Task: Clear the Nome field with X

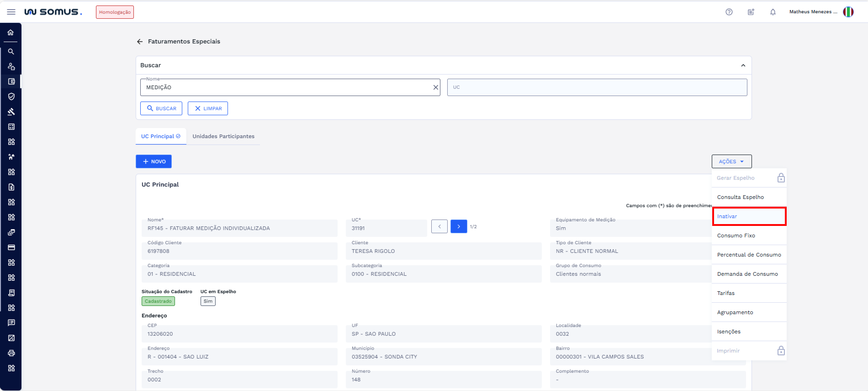Action: click(x=435, y=87)
